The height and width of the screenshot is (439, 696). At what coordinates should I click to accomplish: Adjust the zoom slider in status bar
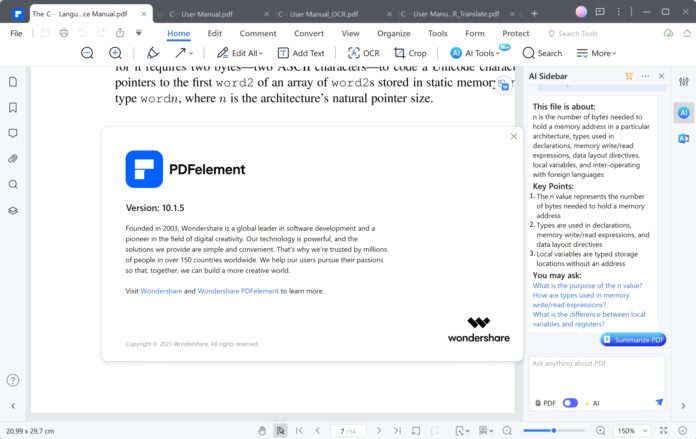click(x=554, y=431)
